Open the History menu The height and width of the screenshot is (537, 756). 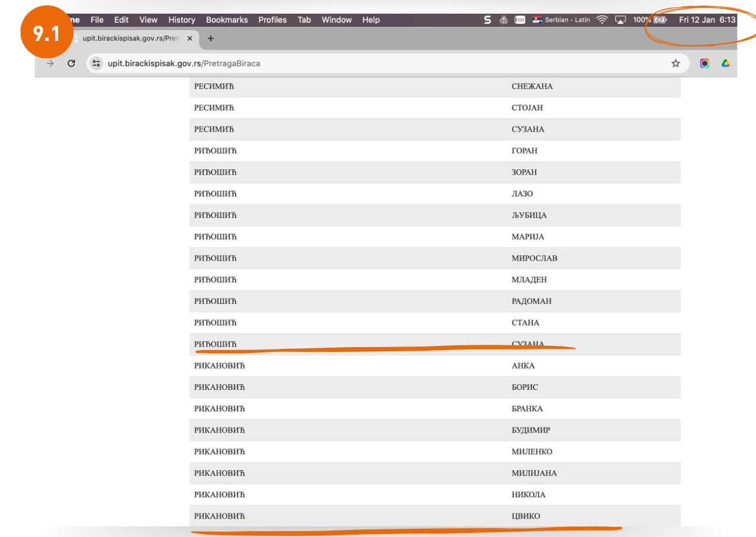[x=182, y=20]
